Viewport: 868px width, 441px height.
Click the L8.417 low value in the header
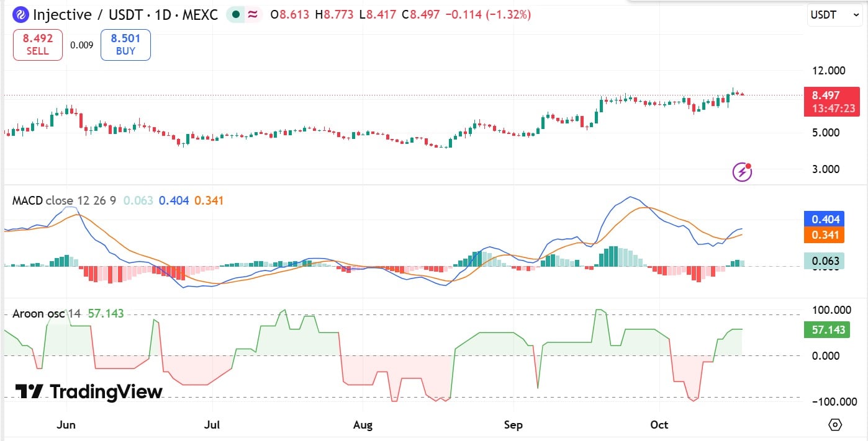pyautogui.click(x=379, y=14)
